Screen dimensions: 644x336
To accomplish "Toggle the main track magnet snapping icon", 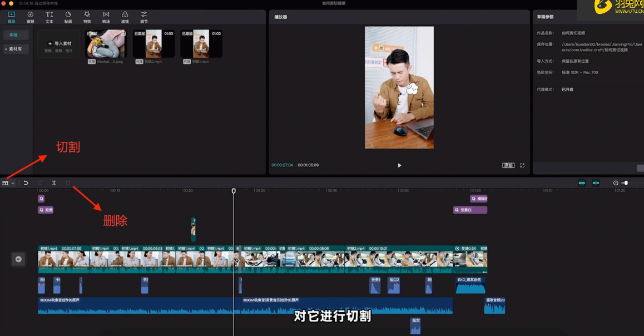I will (x=581, y=182).
